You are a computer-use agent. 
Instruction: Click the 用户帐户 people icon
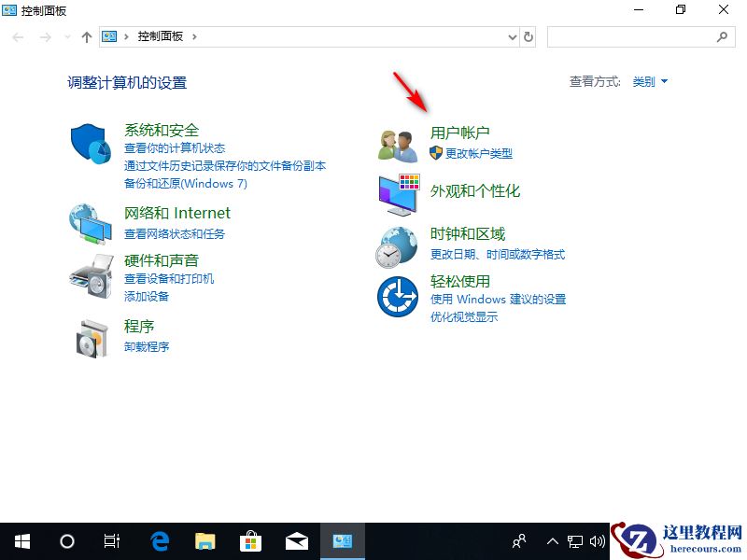(396, 143)
